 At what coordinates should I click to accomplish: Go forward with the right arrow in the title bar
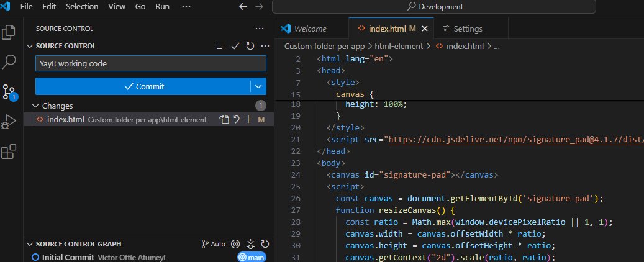tap(259, 7)
